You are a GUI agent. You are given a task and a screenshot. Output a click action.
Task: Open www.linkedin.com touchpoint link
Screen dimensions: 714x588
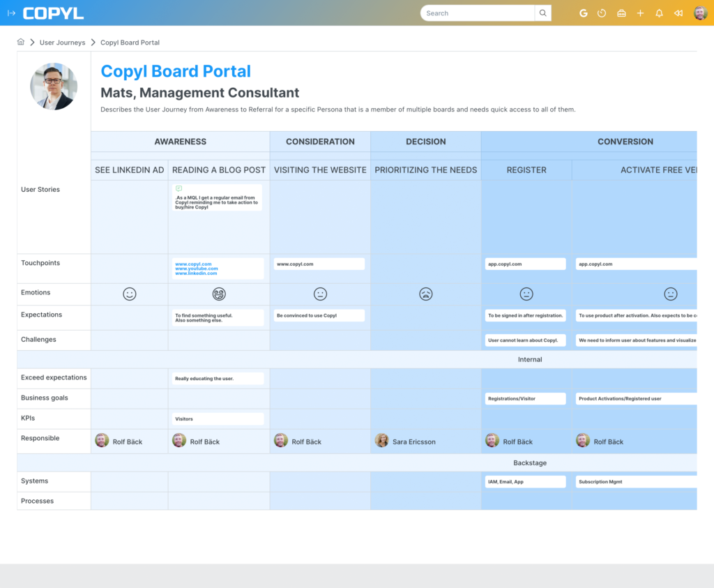pyautogui.click(x=196, y=273)
